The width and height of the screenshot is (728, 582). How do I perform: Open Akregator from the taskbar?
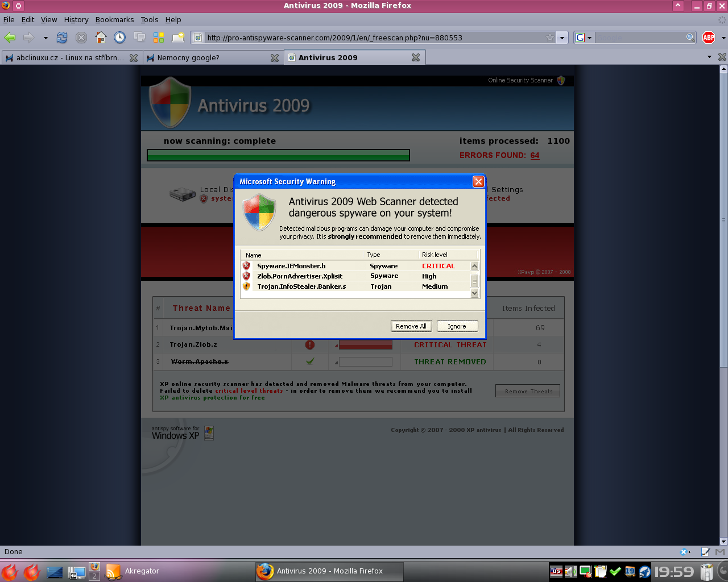[133, 571]
